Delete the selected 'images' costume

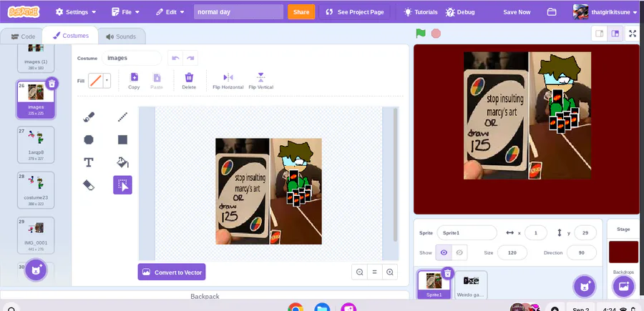coord(52,84)
